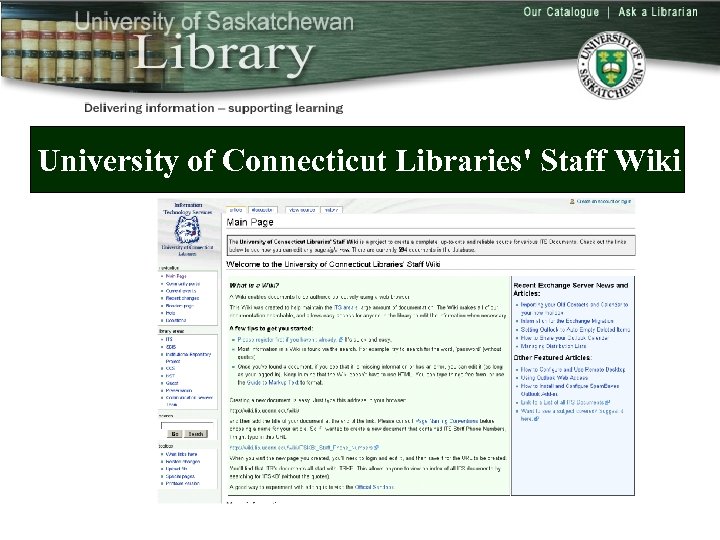The height and width of the screenshot is (540, 720).
Task: Open the Institutional Repository Project sidebar link
Action: point(188,358)
